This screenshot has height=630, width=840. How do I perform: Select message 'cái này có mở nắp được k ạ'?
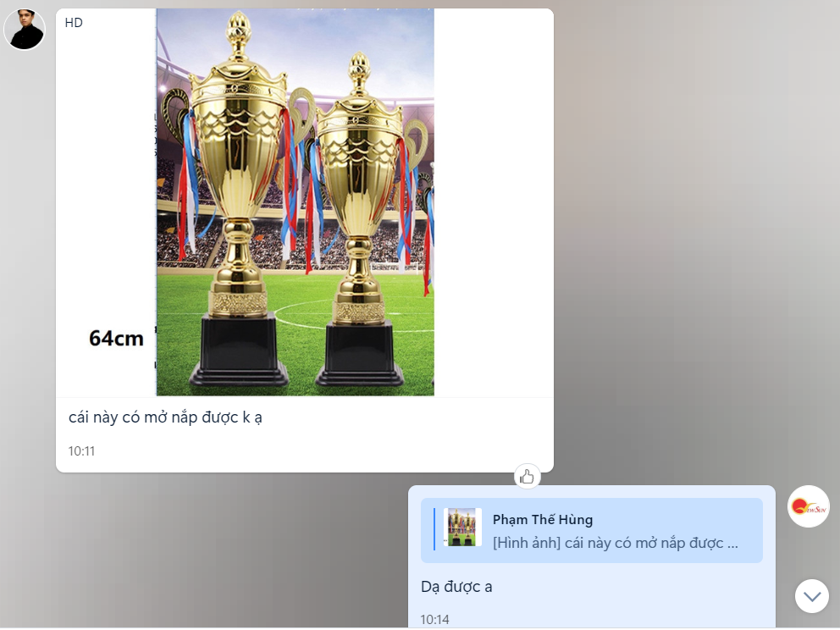click(x=165, y=417)
